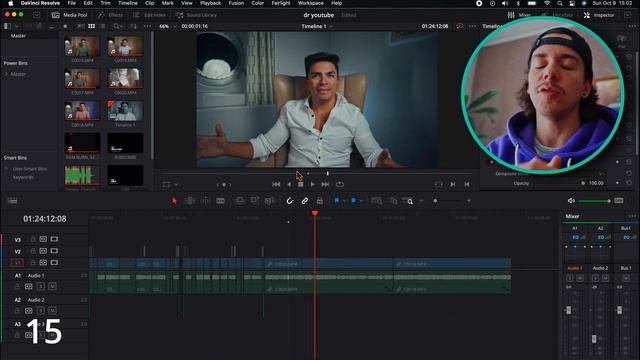Mute monitor audio via speaker icon
This screenshot has height=360, width=640.
(x=571, y=201)
